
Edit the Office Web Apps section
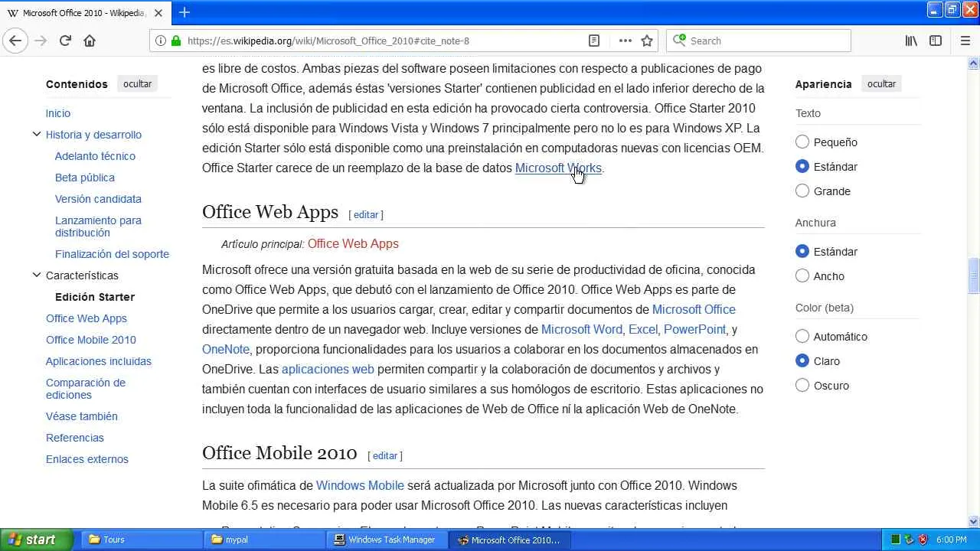[x=366, y=215]
